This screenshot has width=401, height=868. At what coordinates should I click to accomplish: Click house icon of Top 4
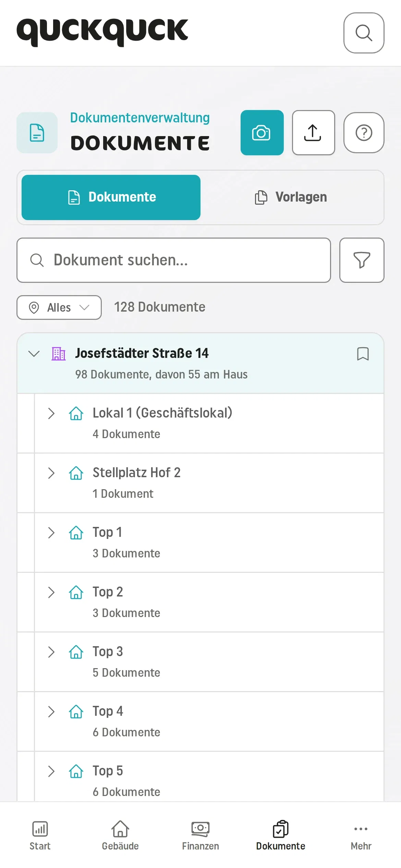[76, 712]
